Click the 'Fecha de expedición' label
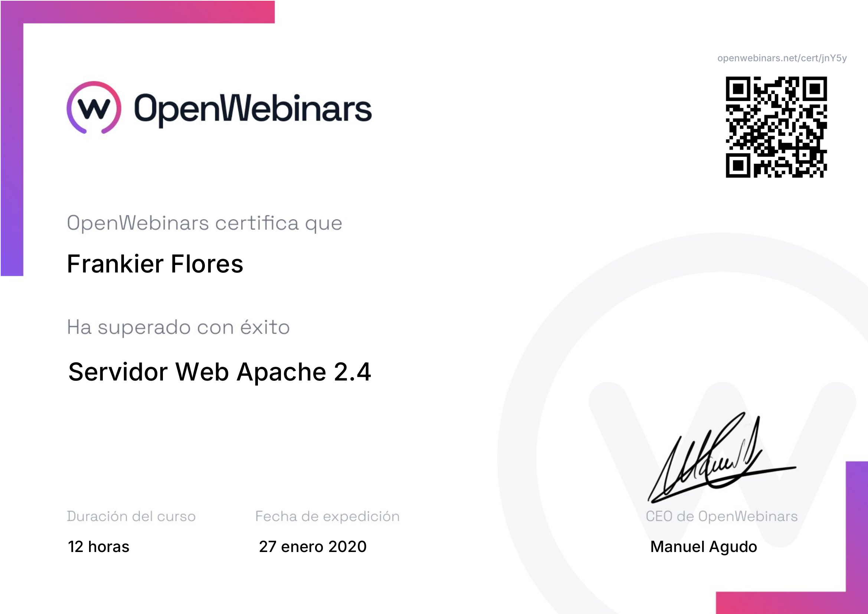 327,516
